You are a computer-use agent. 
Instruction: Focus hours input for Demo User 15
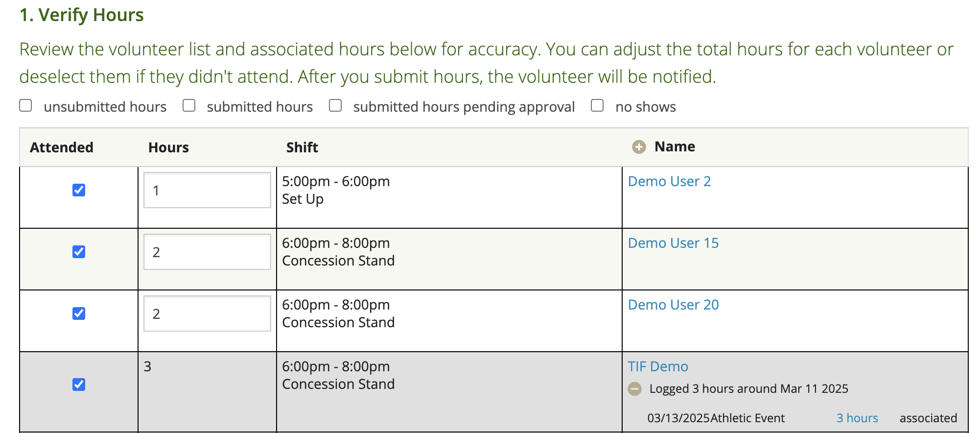pyautogui.click(x=207, y=252)
